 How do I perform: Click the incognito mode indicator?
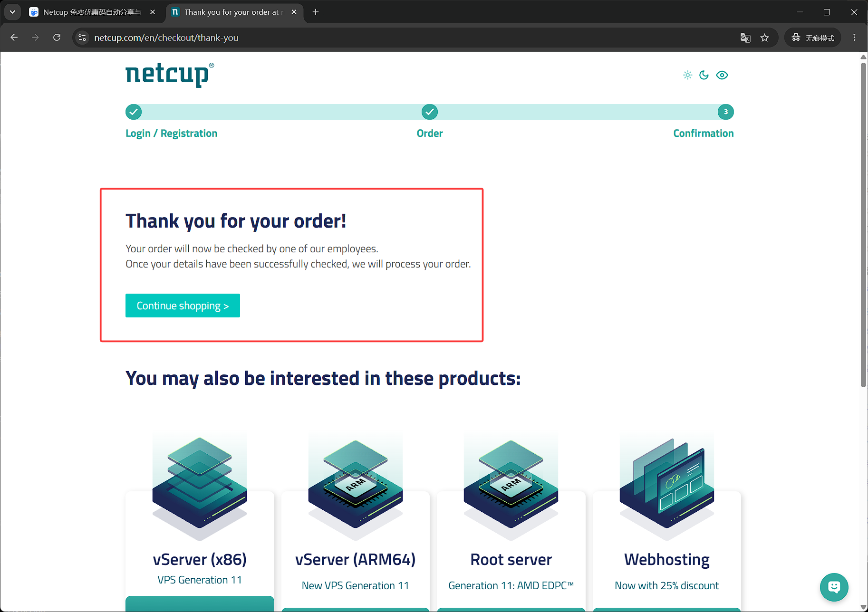click(x=812, y=38)
